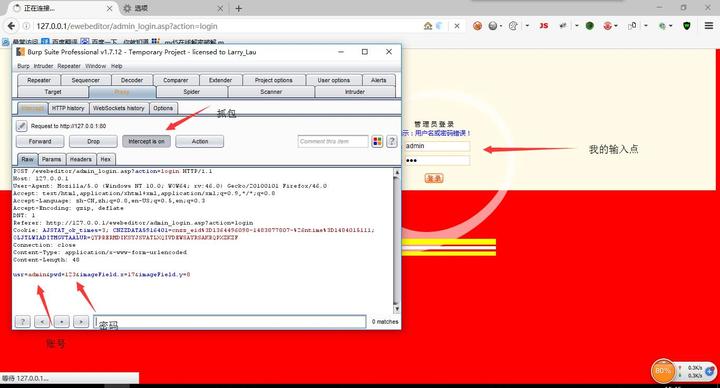Click the search help question mark button
This screenshot has width=720, height=388.
[22, 321]
